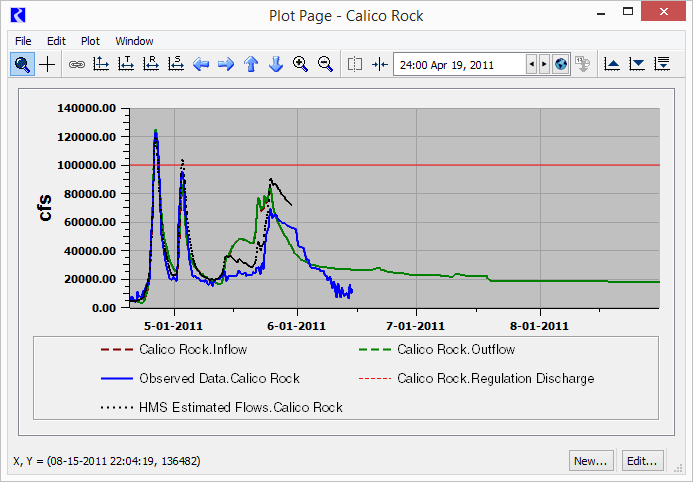Maximize the Plot Page window

tap(628, 11)
